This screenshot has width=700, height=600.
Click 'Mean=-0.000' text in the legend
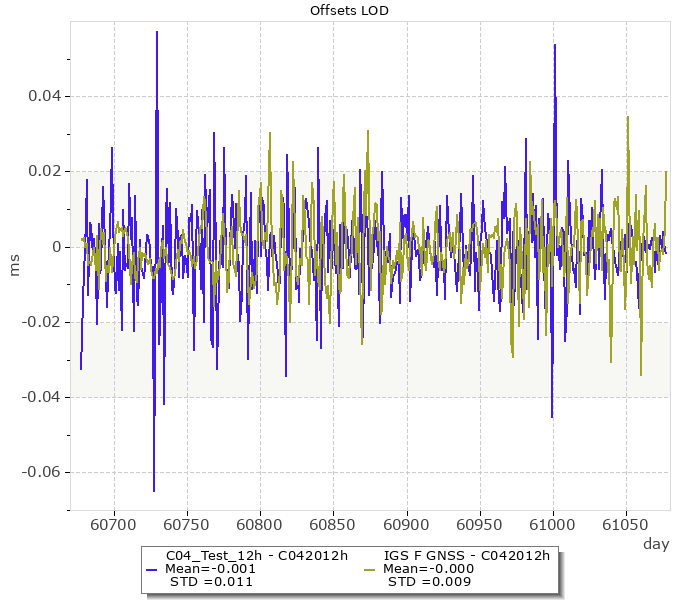click(429, 569)
